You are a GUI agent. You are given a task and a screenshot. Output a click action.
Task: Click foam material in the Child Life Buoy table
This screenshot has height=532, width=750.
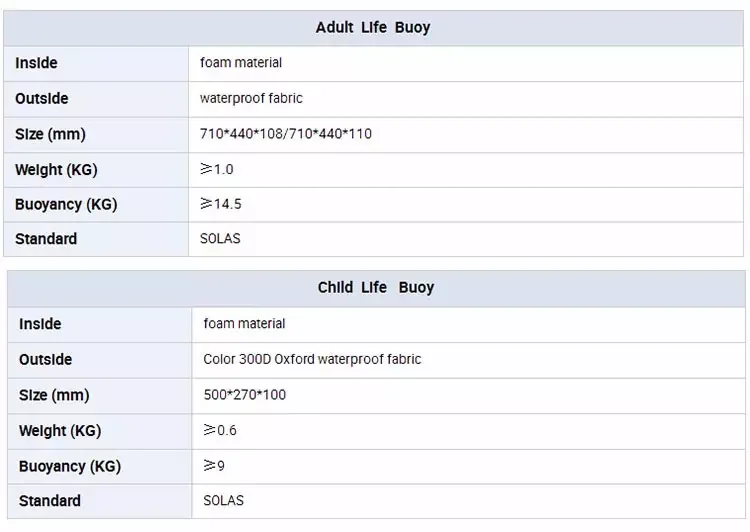tap(244, 324)
